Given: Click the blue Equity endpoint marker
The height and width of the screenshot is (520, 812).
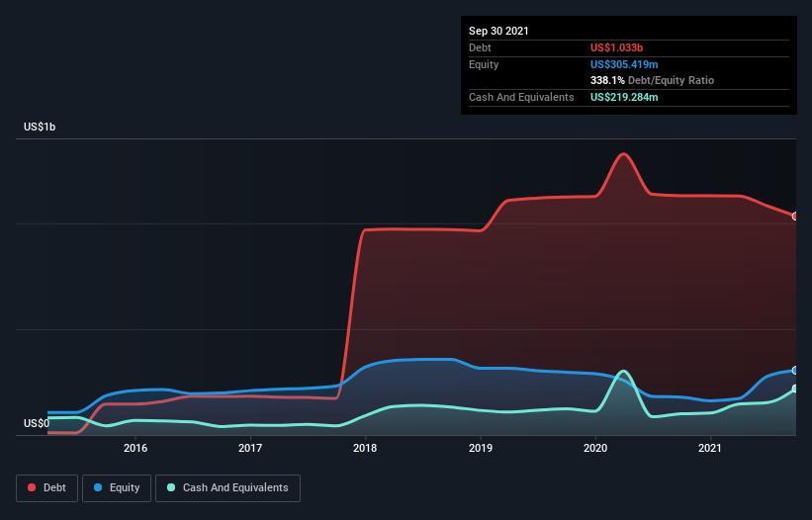Looking at the screenshot, I should click(x=795, y=371).
